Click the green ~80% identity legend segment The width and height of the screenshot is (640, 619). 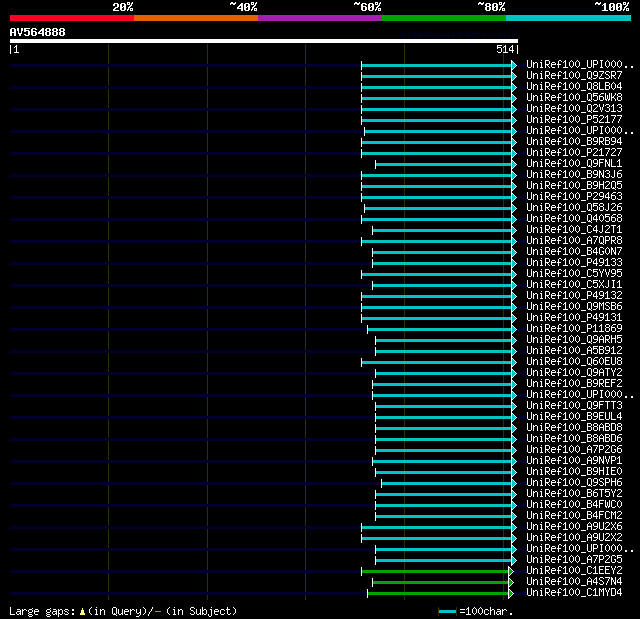point(444,18)
